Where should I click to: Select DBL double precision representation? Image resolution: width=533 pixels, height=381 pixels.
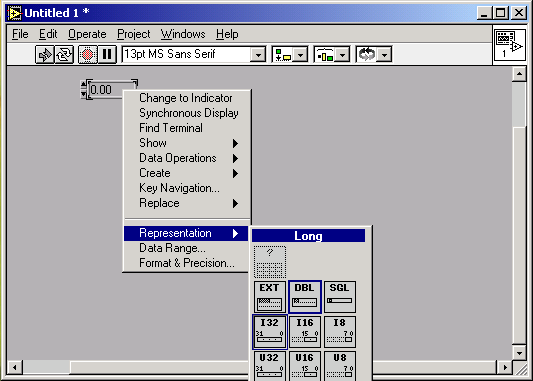click(305, 297)
